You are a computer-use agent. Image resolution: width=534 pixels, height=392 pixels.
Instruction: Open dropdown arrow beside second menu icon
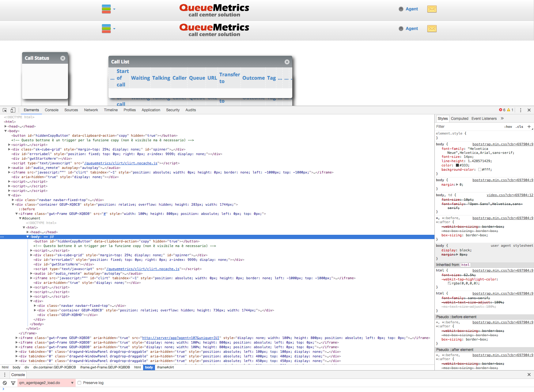point(114,29)
